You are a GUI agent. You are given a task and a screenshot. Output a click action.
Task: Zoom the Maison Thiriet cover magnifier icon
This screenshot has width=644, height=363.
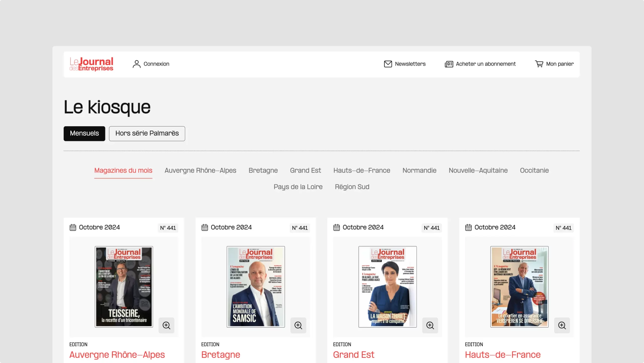tap(430, 325)
